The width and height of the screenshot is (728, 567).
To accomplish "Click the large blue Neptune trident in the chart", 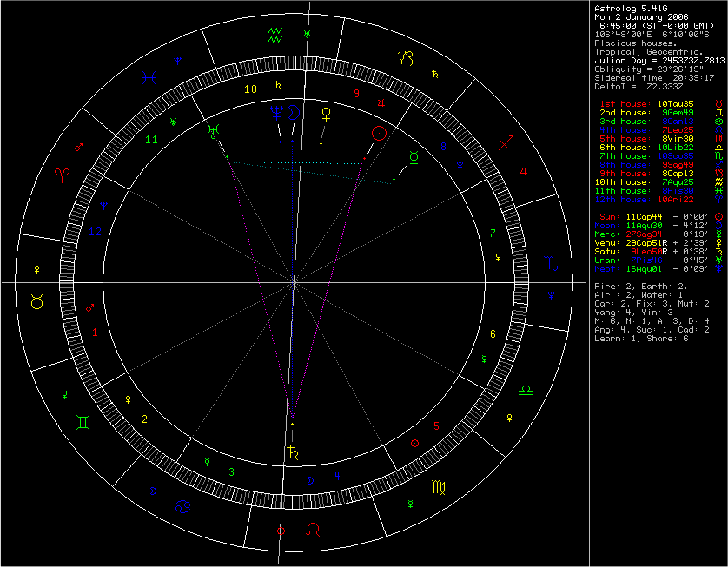I will (276, 113).
